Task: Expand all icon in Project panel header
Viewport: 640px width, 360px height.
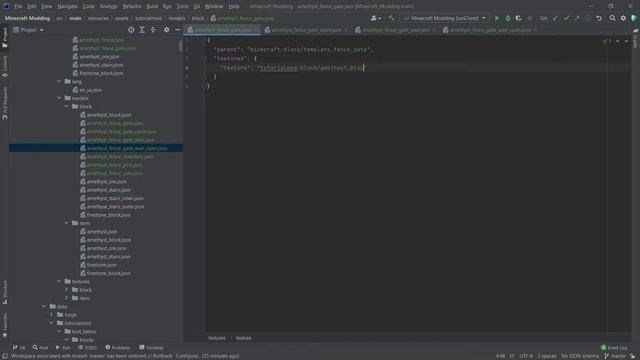Action: [x=142, y=30]
